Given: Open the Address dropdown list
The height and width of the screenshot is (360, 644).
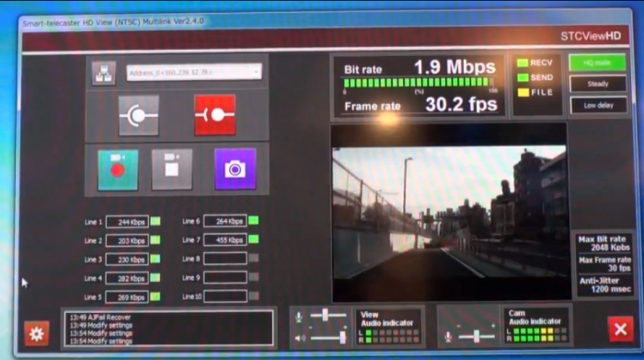Looking at the screenshot, I should coord(257,72).
